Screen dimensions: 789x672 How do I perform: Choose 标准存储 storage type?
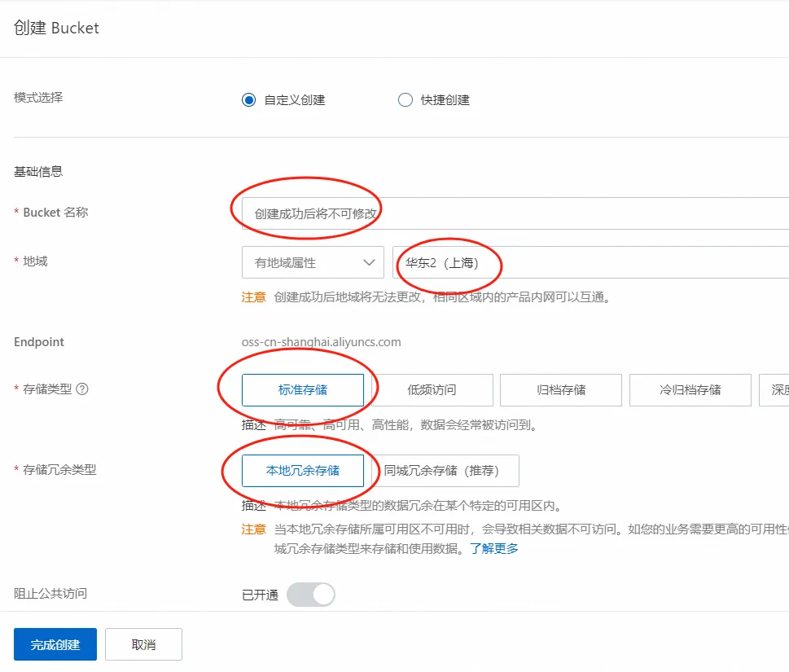click(x=302, y=389)
